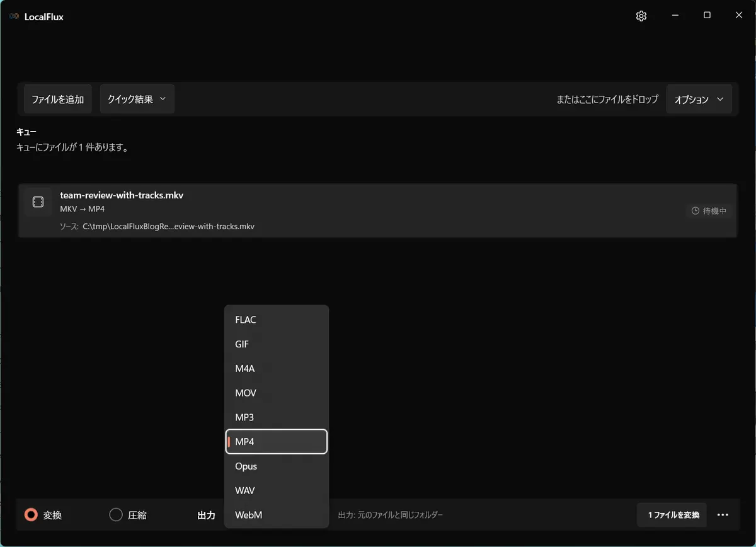Image resolution: width=756 pixels, height=547 pixels.
Task: Expand the クイック結果 dropdown
Action: click(137, 99)
